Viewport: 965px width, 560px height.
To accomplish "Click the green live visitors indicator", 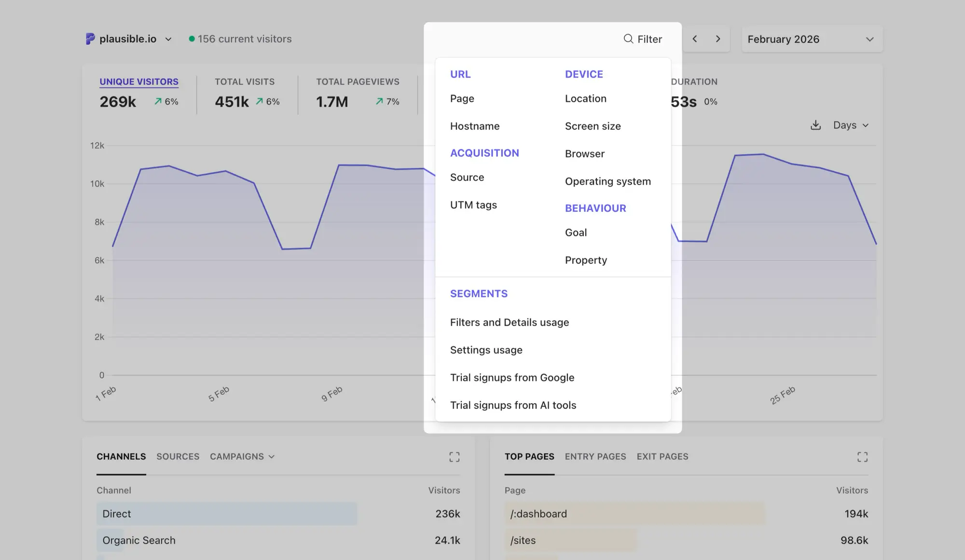I will coord(192,39).
